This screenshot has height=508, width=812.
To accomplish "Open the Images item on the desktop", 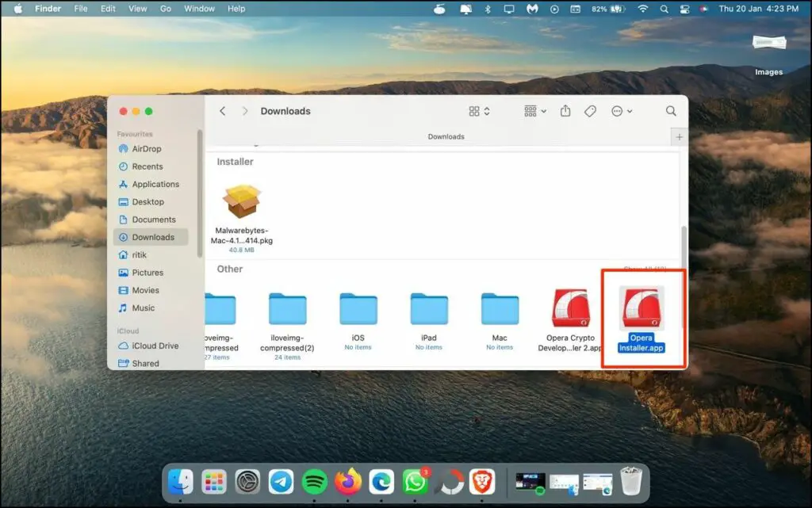I will point(769,55).
